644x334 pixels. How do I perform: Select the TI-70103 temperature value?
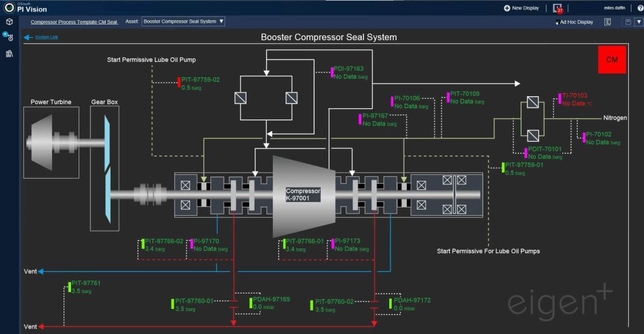coord(577,103)
